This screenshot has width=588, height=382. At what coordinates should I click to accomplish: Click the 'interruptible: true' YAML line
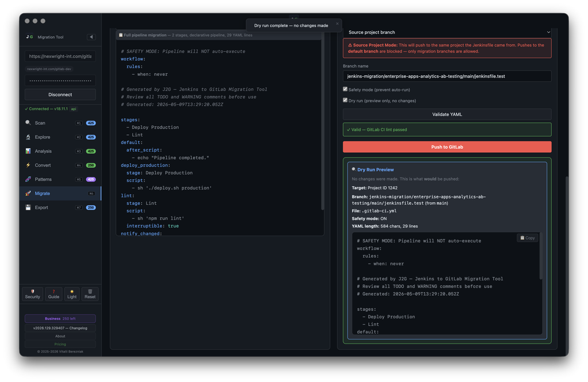point(152,226)
